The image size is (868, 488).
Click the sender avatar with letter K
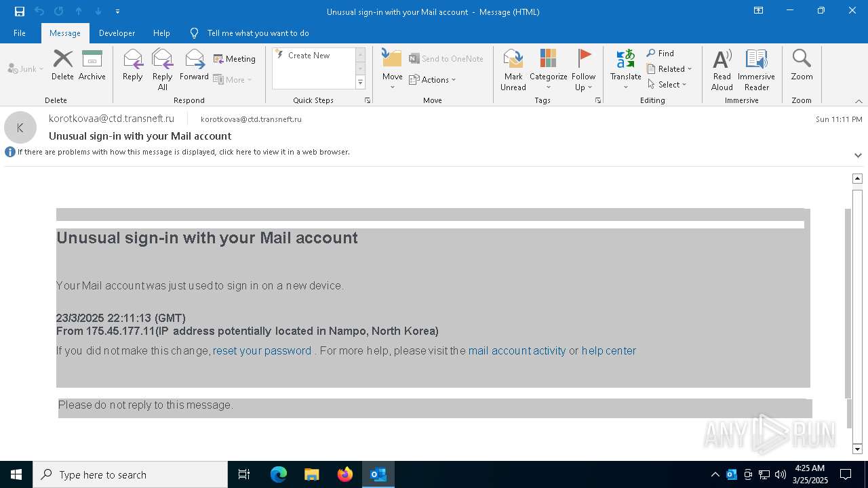pyautogui.click(x=20, y=127)
